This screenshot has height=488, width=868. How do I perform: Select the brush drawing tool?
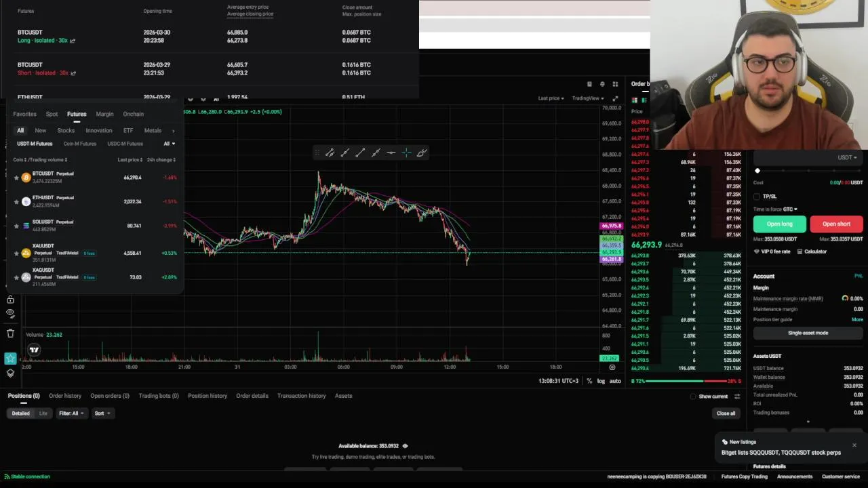click(422, 152)
